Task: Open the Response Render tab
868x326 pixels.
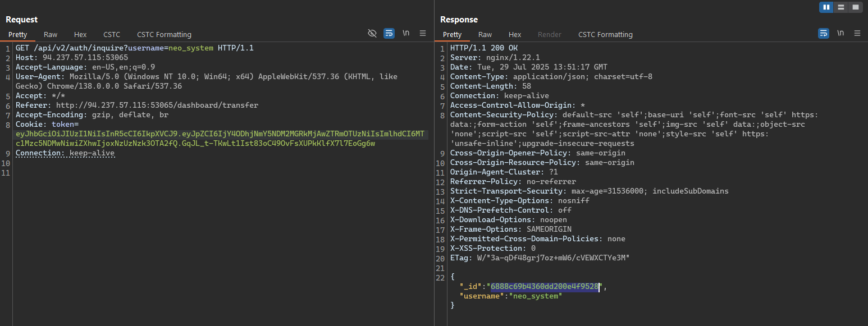Action: pyautogui.click(x=550, y=35)
